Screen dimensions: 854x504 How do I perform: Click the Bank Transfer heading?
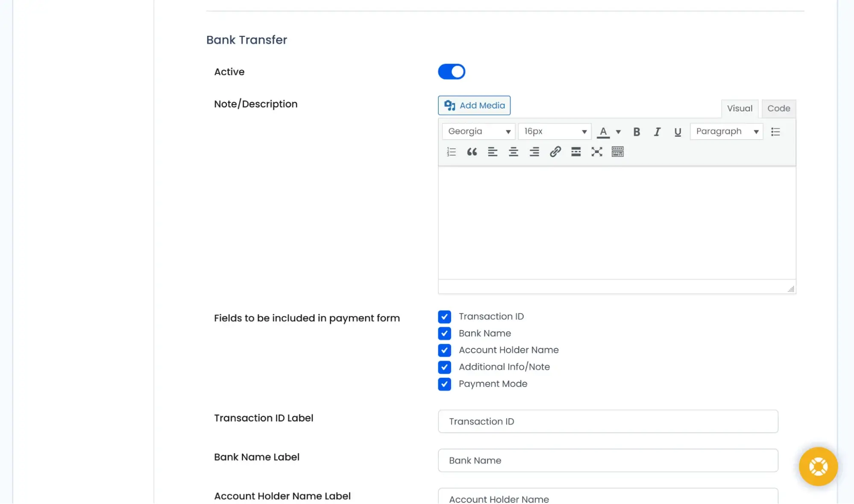coord(247,40)
